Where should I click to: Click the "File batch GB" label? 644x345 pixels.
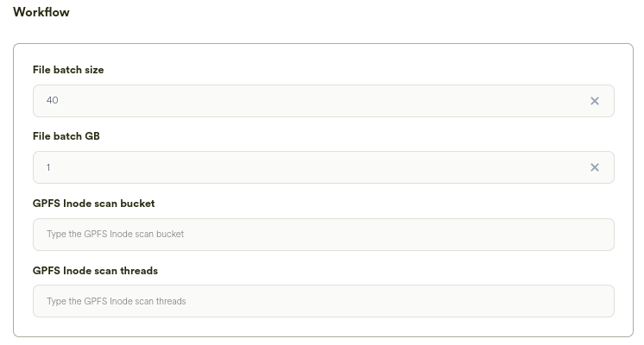point(66,136)
